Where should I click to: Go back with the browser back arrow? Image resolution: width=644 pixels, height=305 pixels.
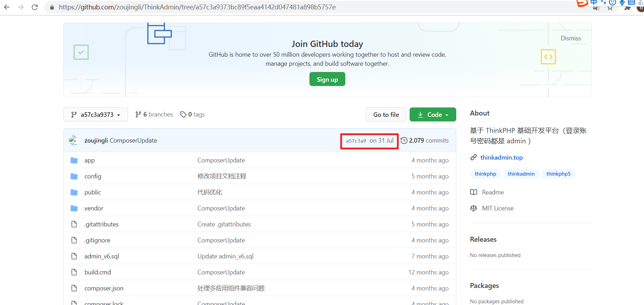coord(7,7)
